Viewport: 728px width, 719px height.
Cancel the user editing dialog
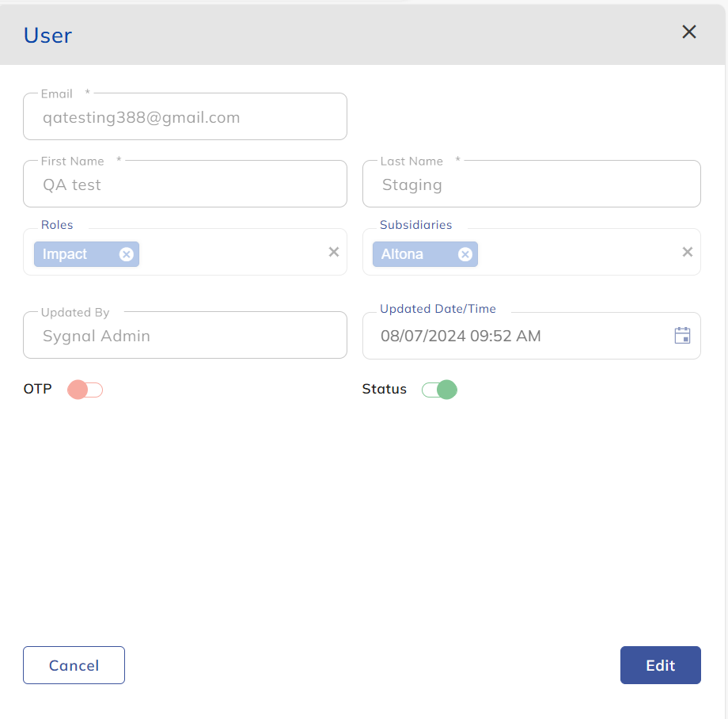point(74,665)
